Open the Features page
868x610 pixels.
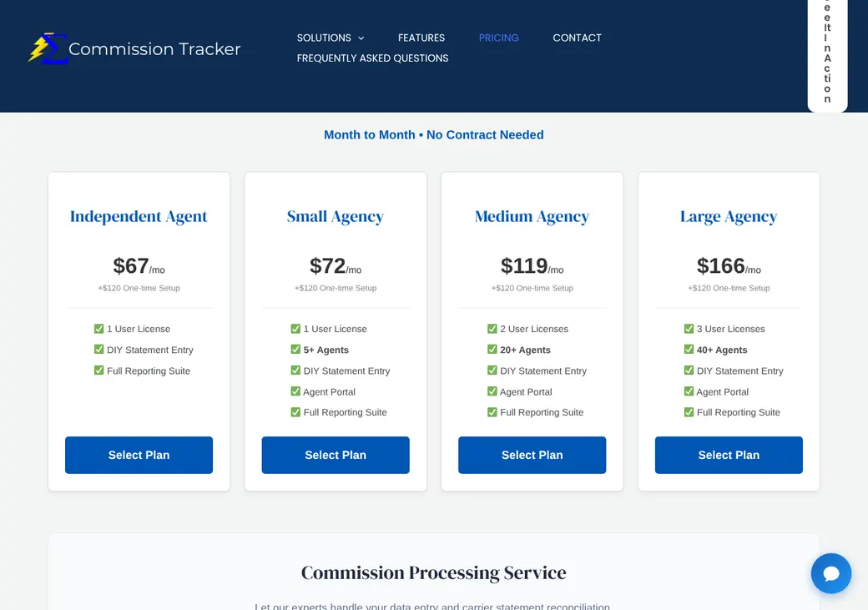click(x=421, y=38)
